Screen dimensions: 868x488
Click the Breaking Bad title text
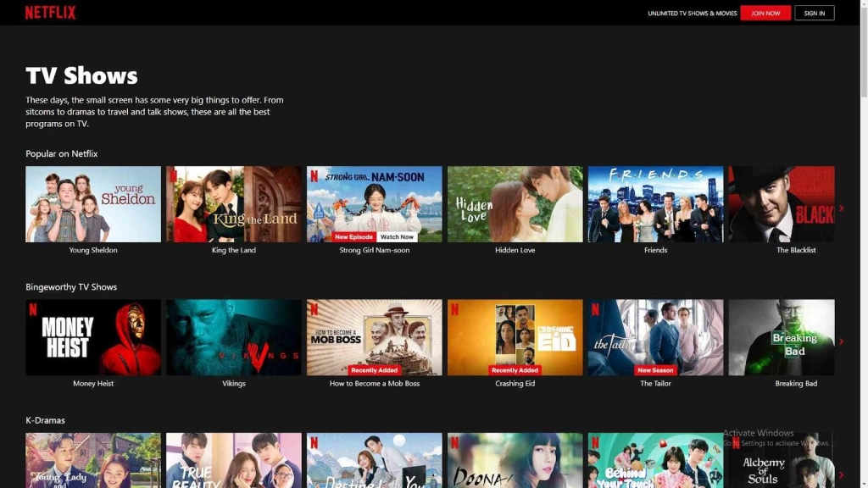tap(796, 384)
